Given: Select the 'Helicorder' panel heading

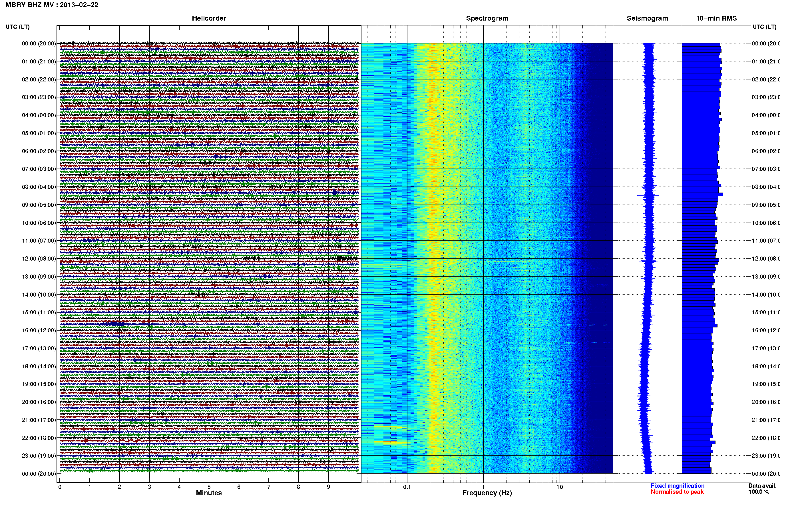Looking at the screenshot, I should pos(209,18).
